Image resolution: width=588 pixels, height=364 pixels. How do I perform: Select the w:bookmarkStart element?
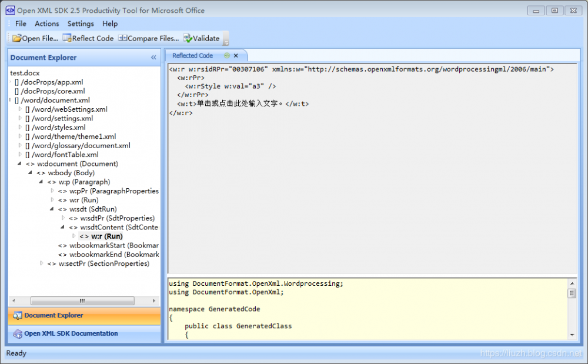point(108,246)
